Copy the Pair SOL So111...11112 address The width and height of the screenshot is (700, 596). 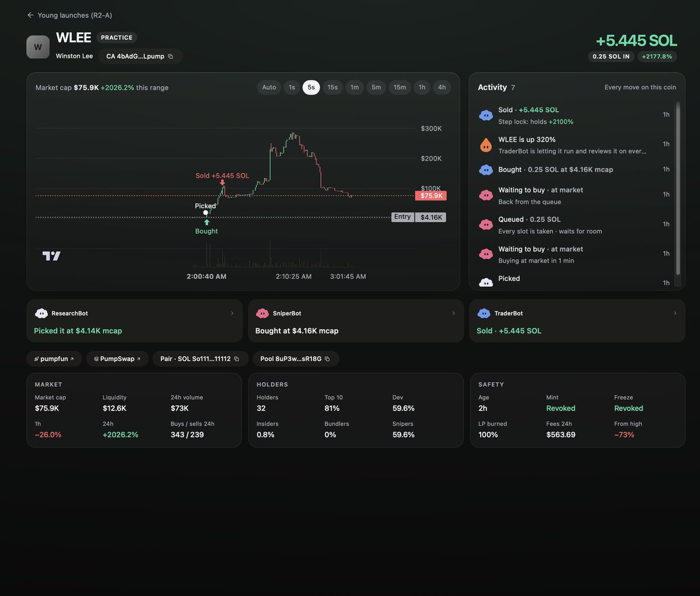[x=236, y=359]
